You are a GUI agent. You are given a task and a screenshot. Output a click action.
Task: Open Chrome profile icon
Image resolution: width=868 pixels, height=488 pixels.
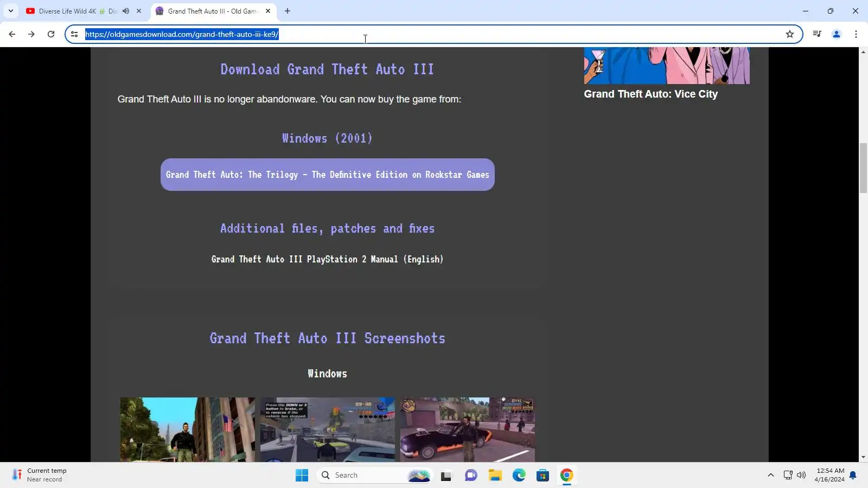(x=837, y=34)
